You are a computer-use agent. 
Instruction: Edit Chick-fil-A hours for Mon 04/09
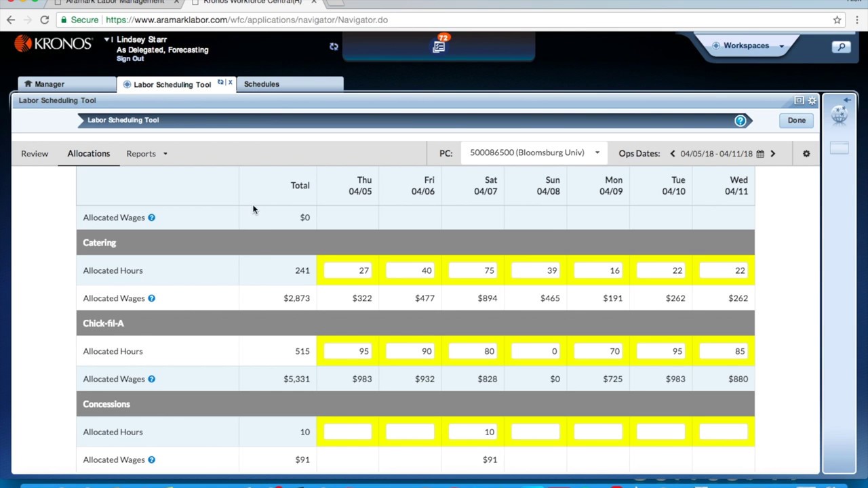(x=598, y=351)
